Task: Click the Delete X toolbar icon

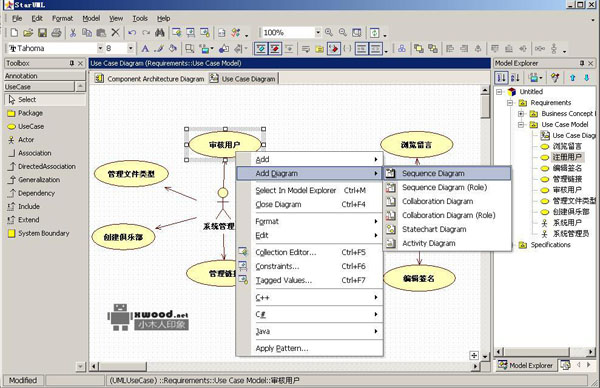Action: (x=115, y=33)
